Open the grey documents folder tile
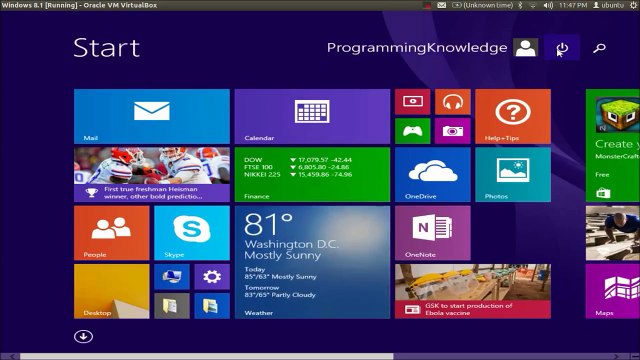The width and height of the screenshot is (640, 360). [172, 306]
